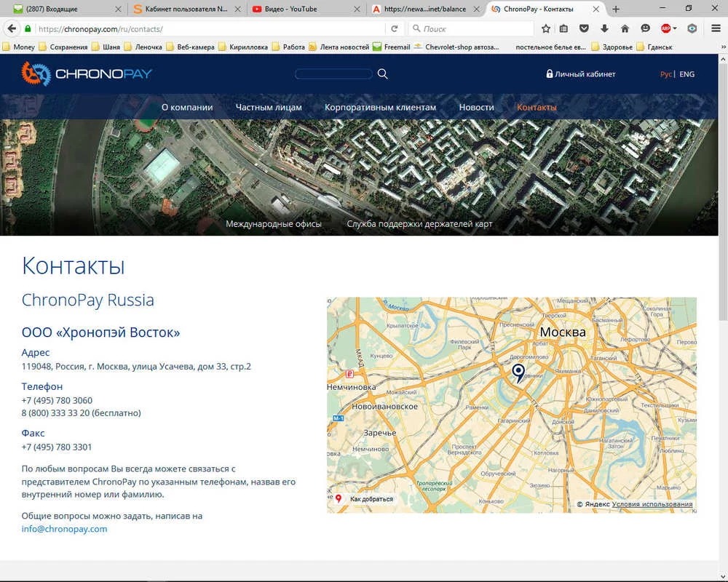Click the info@chronopay.com email link
Viewport: 728px width, 582px height.
pos(64,529)
